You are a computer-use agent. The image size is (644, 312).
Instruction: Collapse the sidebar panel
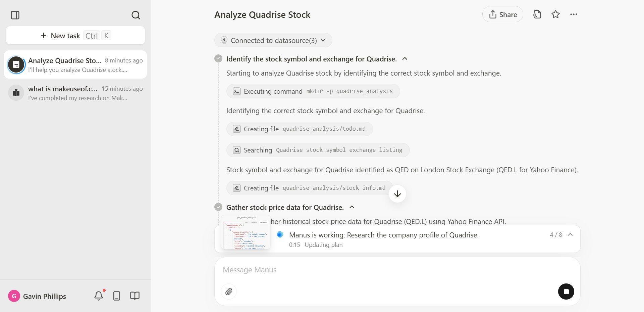(x=15, y=15)
